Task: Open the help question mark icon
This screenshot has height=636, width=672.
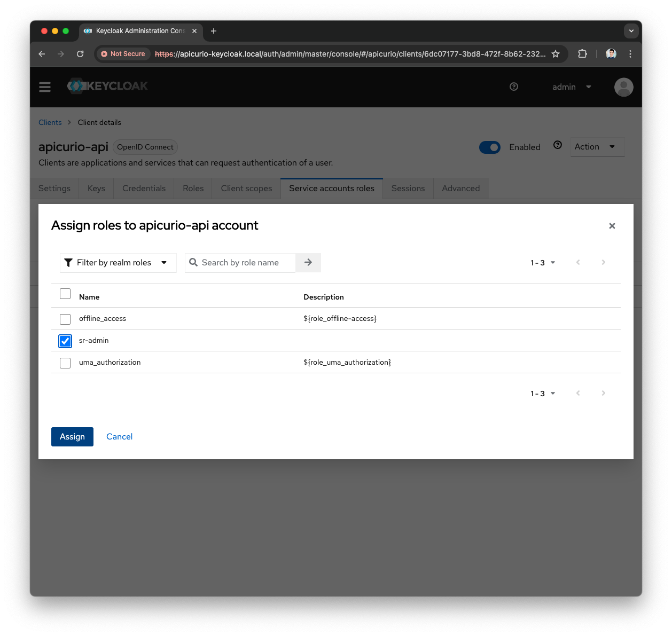Action: click(513, 87)
